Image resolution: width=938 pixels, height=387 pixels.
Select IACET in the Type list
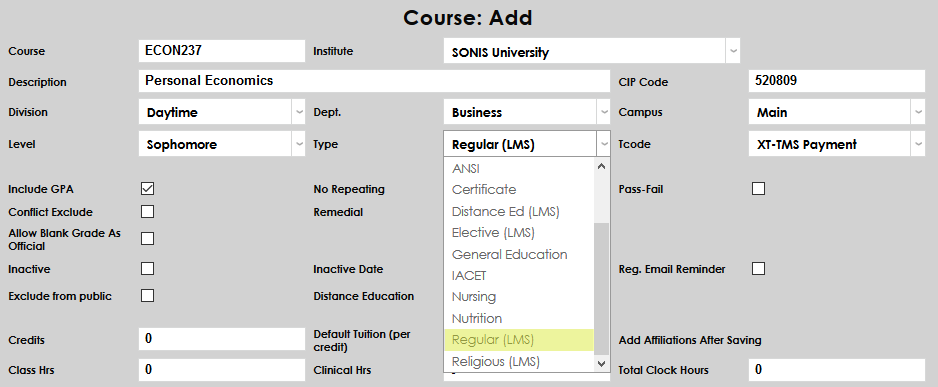click(519, 276)
